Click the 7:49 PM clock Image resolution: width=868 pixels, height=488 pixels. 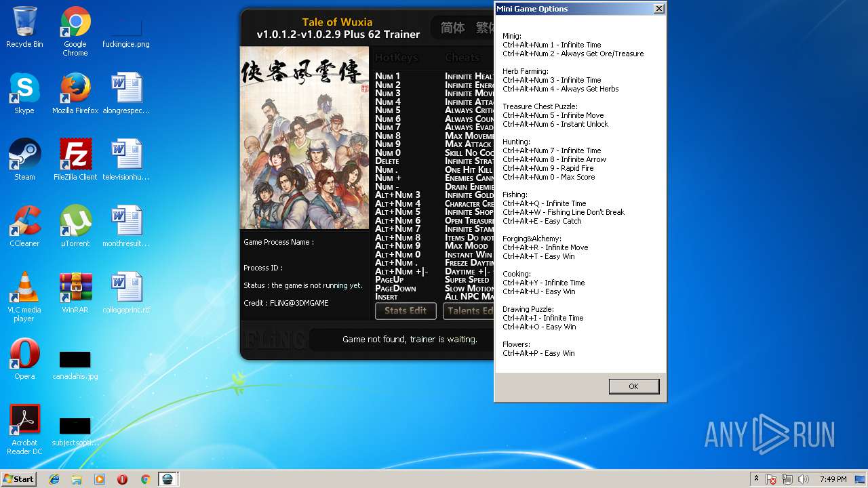tap(833, 479)
